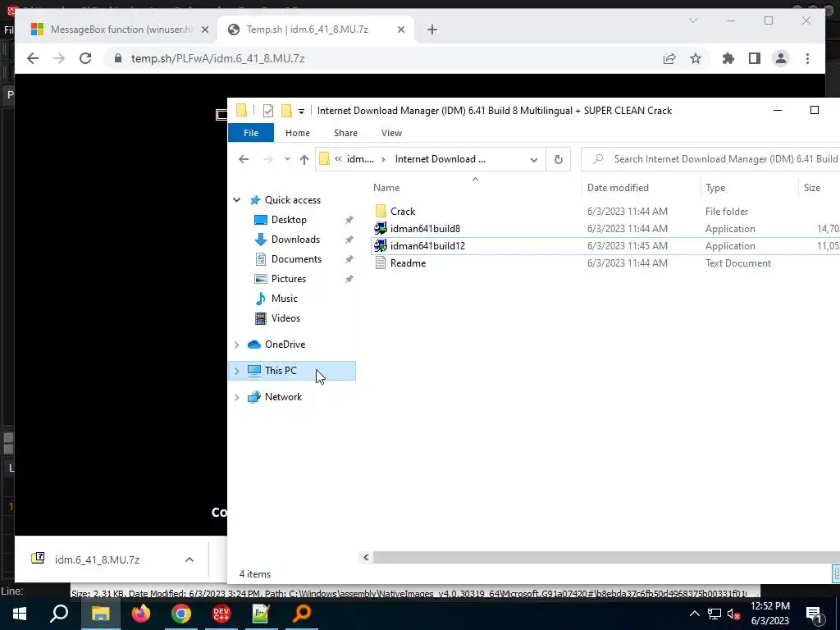The width and height of the screenshot is (840, 630).
Task: Open the notification center
Action: [815, 614]
